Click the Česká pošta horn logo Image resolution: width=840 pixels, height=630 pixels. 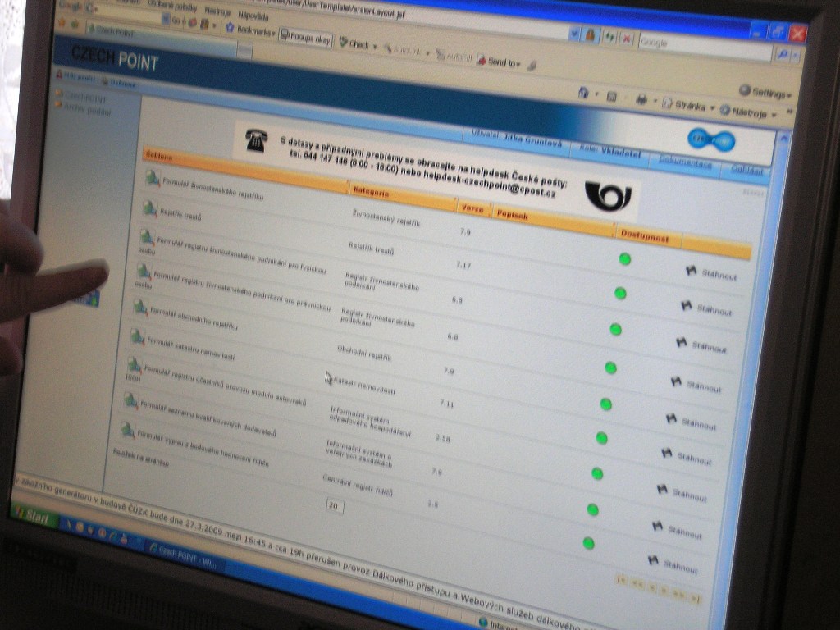click(608, 196)
